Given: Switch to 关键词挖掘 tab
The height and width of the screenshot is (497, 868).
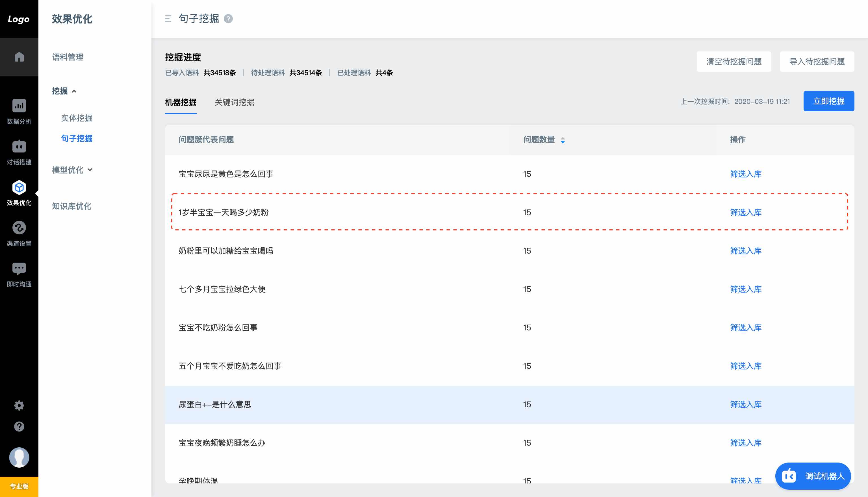Looking at the screenshot, I should [234, 102].
